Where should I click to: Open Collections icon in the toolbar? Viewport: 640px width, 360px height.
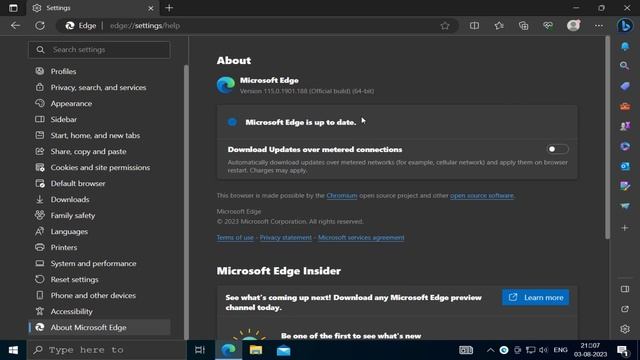pyautogui.click(x=523, y=26)
